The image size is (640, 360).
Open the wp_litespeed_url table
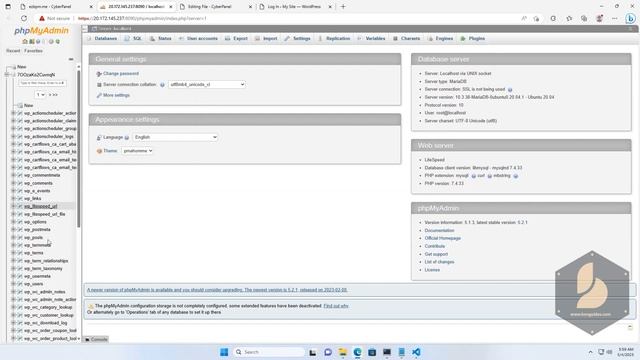click(x=40, y=206)
